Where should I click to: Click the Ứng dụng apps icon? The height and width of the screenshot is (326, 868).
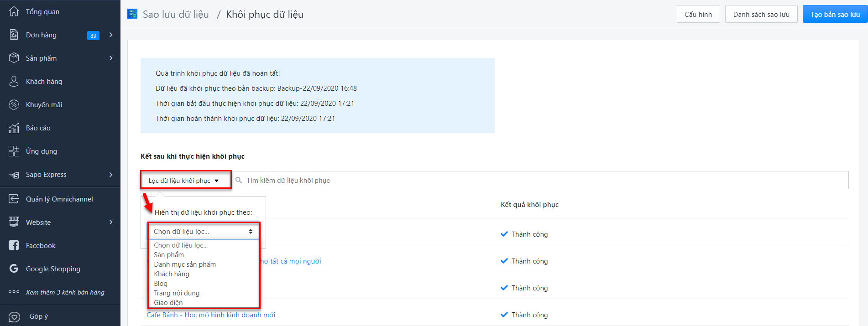coord(14,151)
